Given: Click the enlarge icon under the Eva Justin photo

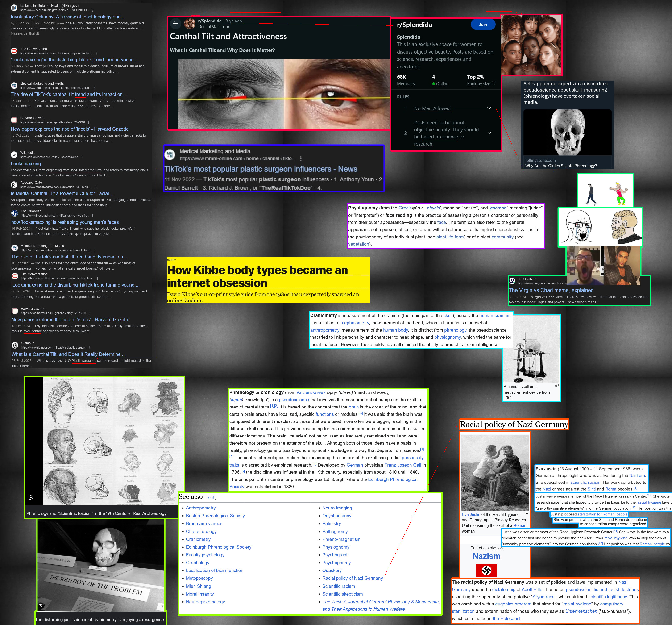Looking at the screenshot, I should (x=526, y=513).
